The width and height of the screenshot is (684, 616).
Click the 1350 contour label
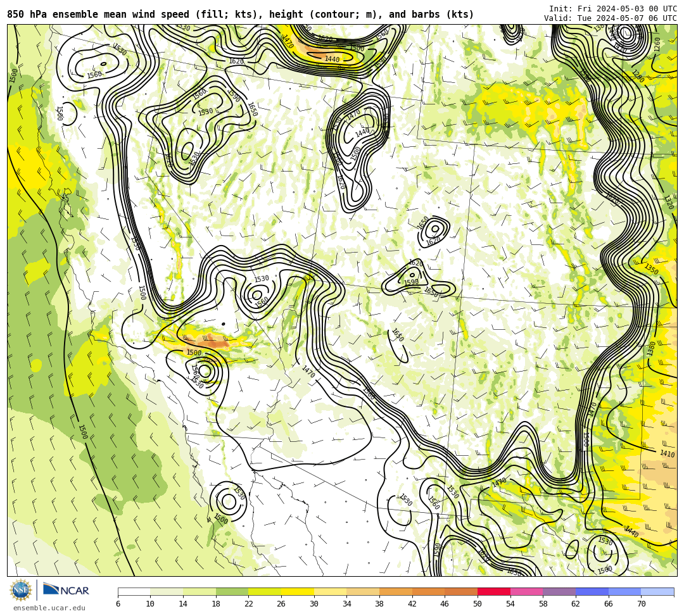click(x=651, y=268)
